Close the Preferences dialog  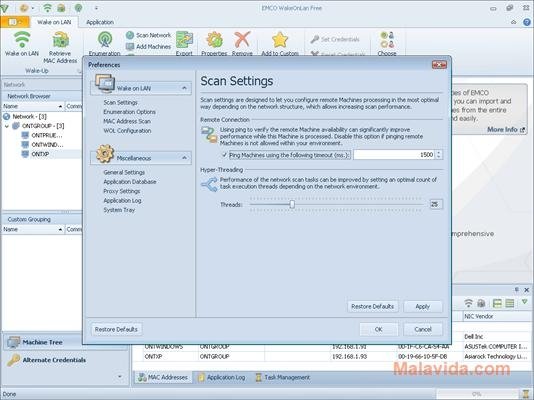click(x=439, y=65)
